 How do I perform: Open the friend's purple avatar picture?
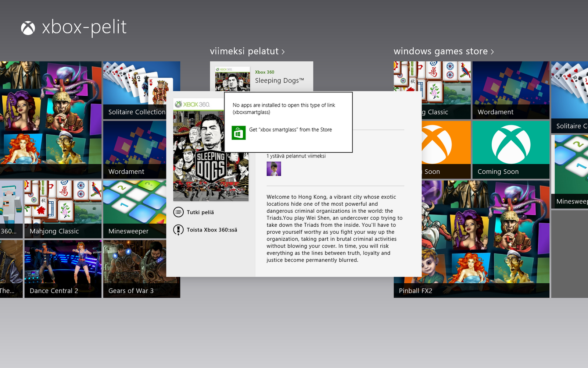tap(274, 169)
